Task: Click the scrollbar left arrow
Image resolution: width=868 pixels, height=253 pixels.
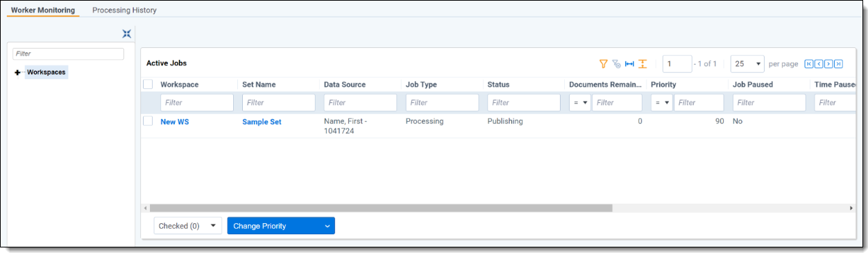Action: pyautogui.click(x=145, y=208)
